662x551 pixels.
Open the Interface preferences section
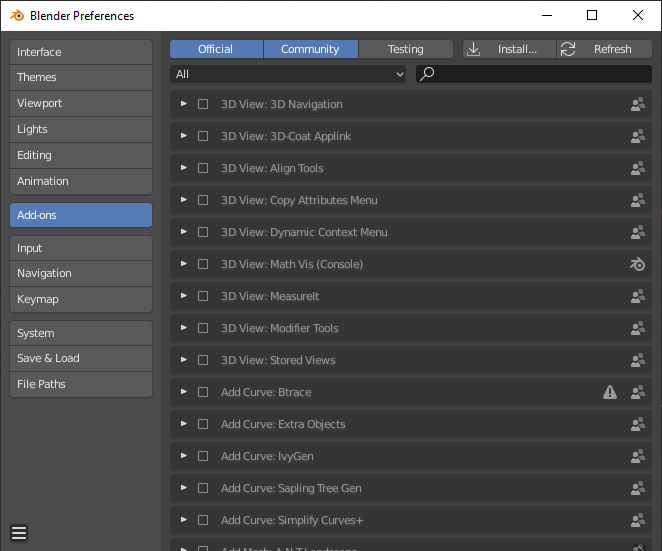pyautogui.click(x=81, y=52)
